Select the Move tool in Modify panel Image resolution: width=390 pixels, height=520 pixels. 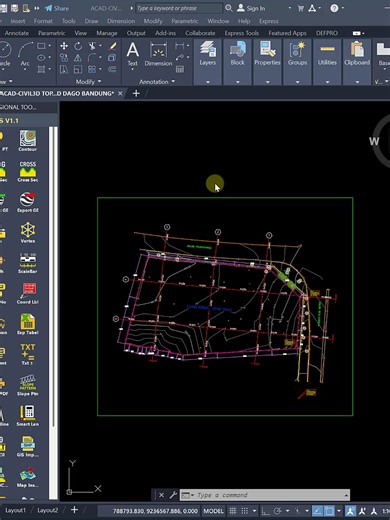[x=64, y=46]
